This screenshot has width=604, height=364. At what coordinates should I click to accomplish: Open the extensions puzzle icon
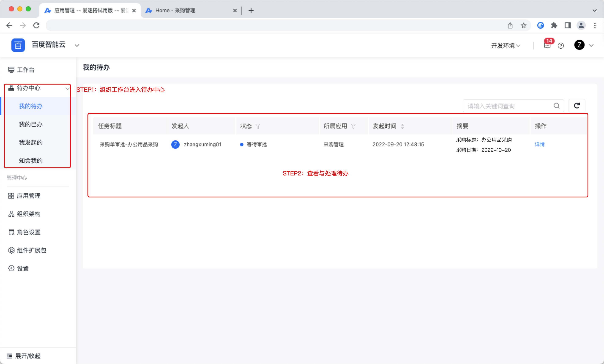click(554, 26)
